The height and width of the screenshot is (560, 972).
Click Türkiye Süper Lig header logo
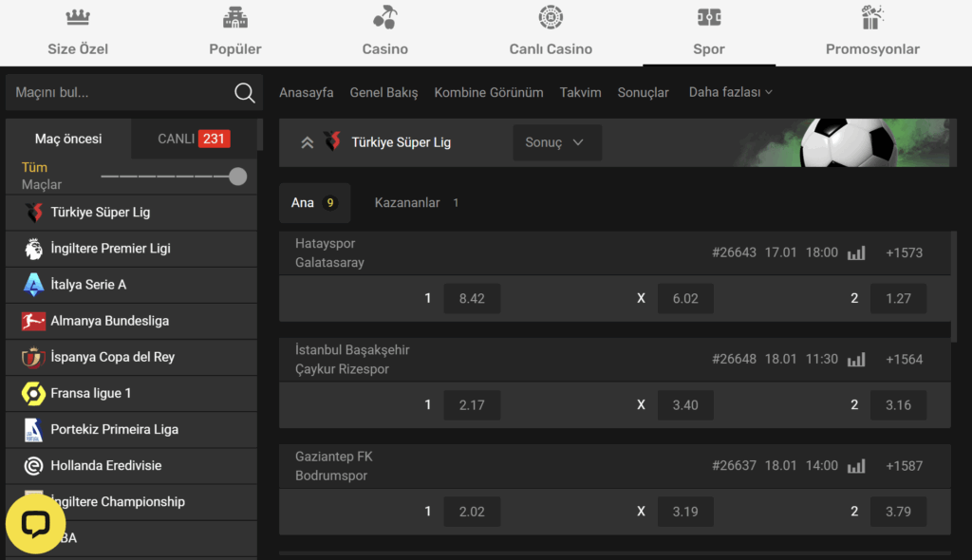333,142
